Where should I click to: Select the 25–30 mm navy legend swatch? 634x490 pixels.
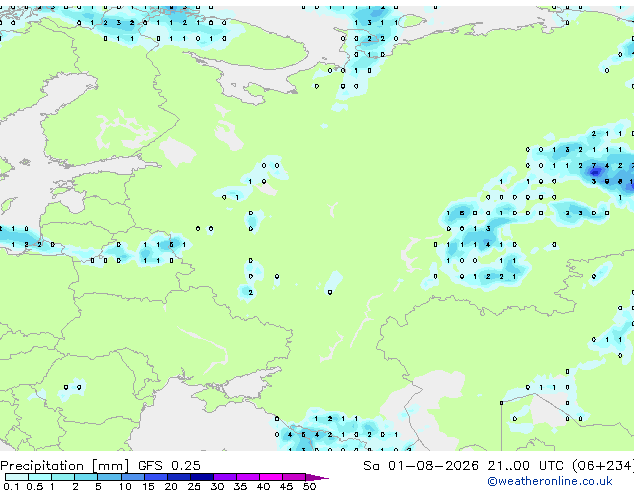pyautogui.click(x=201, y=477)
